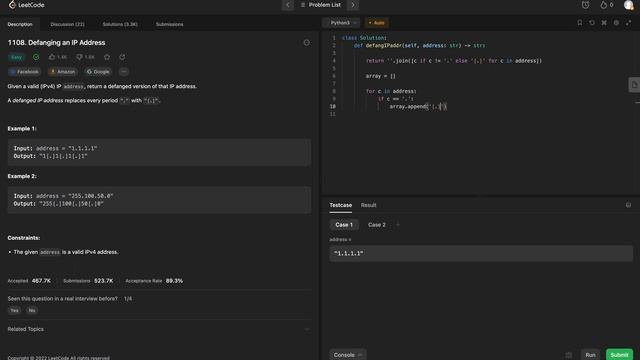The width and height of the screenshot is (640, 360).
Task: Reset code to default with undo icon
Action: click(x=592, y=23)
